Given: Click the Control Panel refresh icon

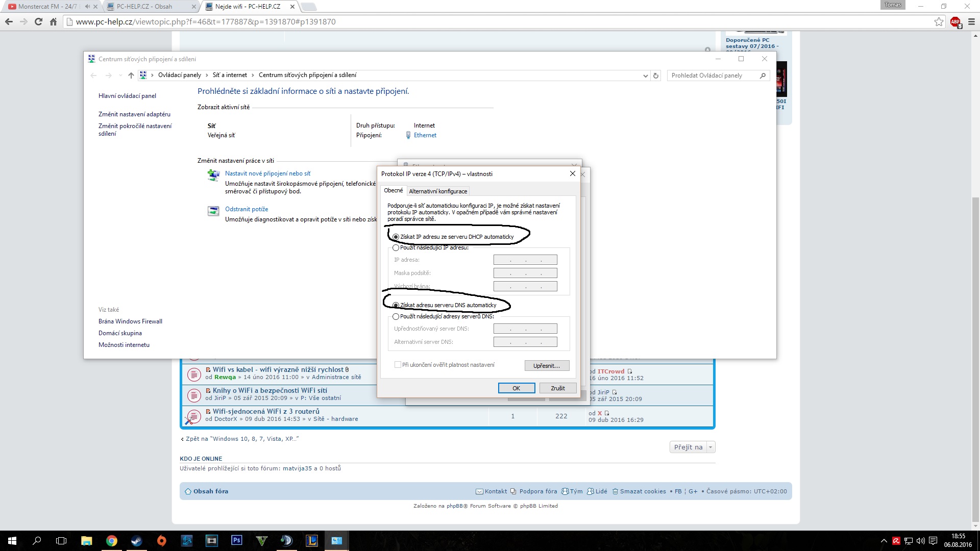Looking at the screenshot, I should point(656,76).
